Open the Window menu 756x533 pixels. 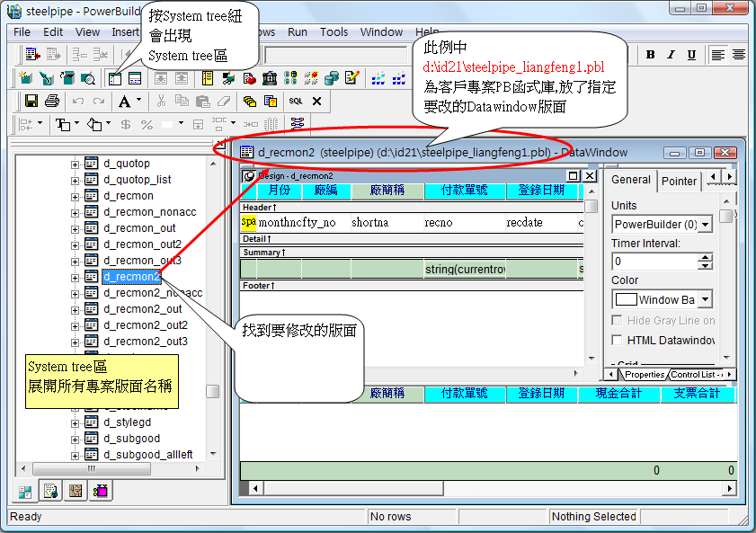pos(381,32)
